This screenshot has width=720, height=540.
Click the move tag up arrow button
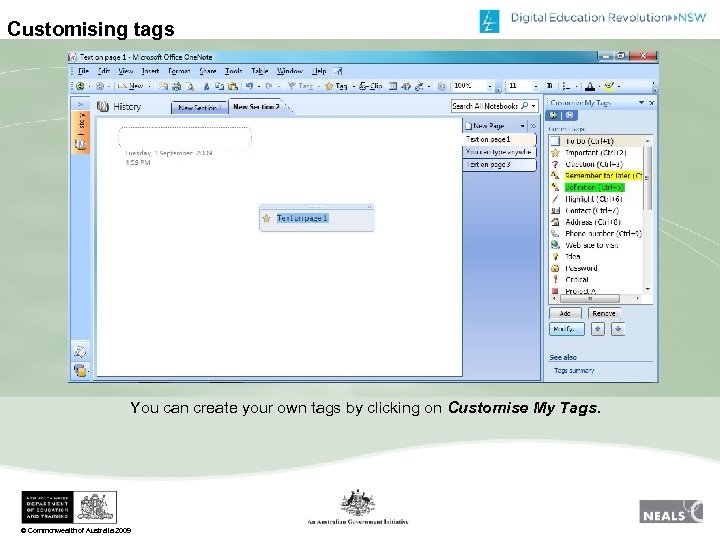click(x=597, y=329)
